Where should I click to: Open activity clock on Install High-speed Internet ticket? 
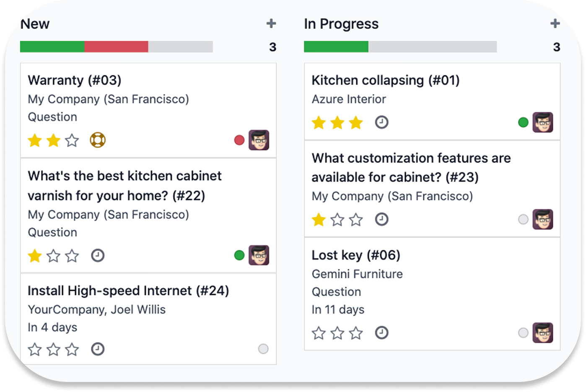point(98,349)
